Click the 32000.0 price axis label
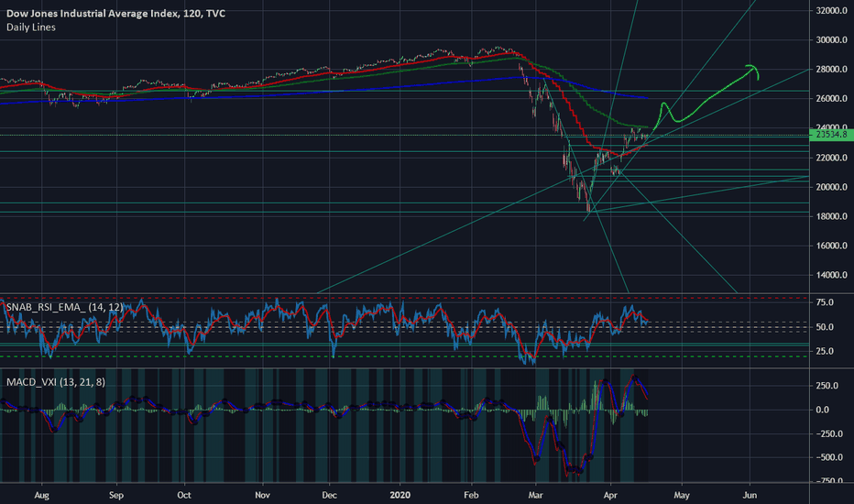 pos(831,10)
